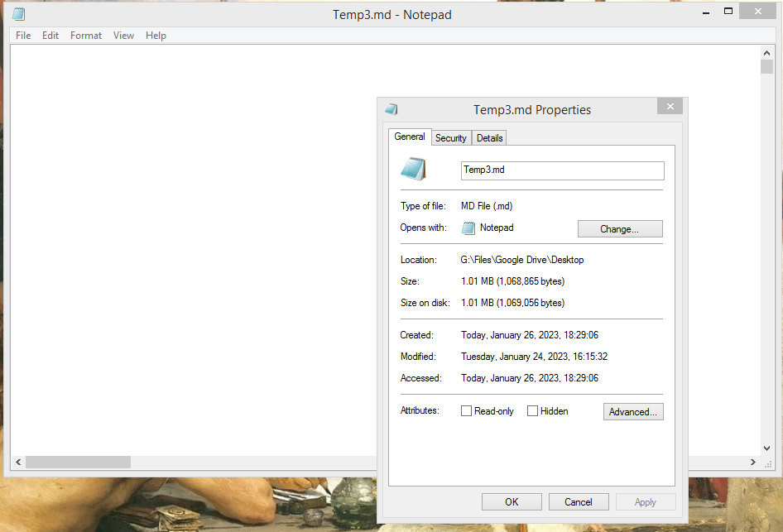
Task: Click the large file icon beside the name field
Action: [x=413, y=169]
